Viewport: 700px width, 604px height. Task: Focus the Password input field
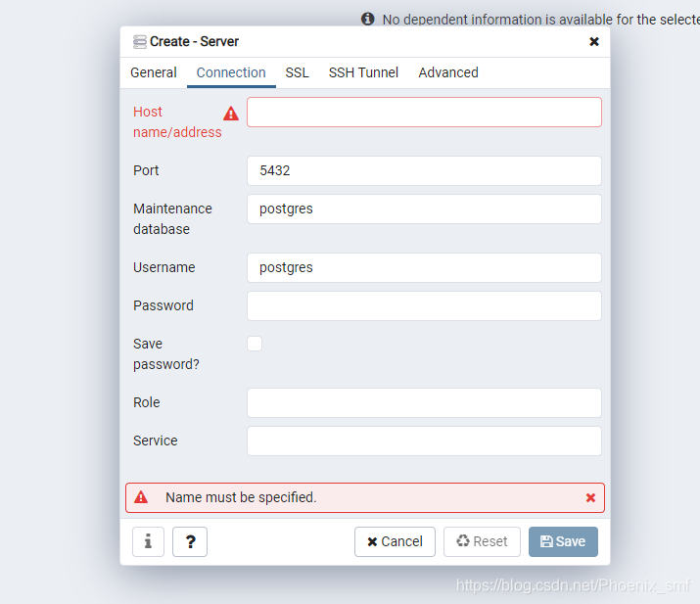424,305
